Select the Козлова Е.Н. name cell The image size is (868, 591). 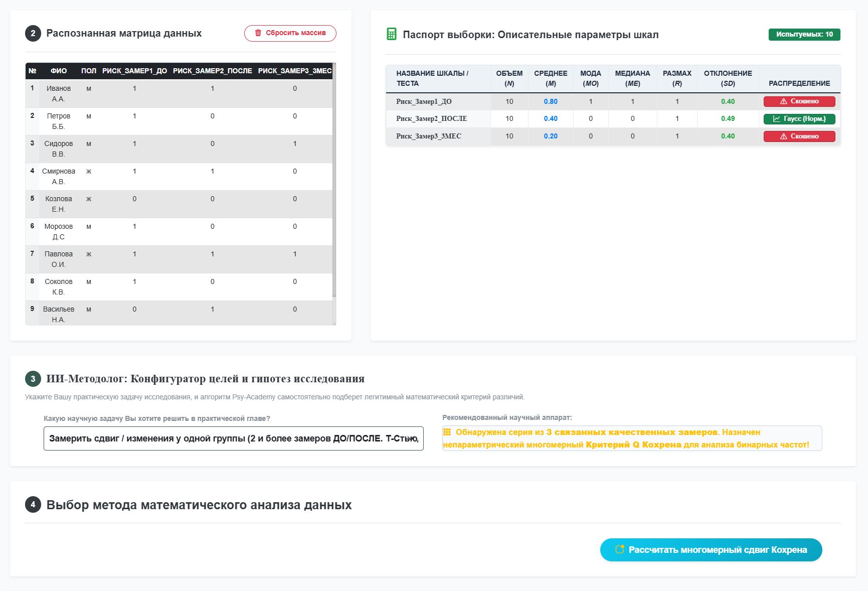pyautogui.click(x=59, y=204)
